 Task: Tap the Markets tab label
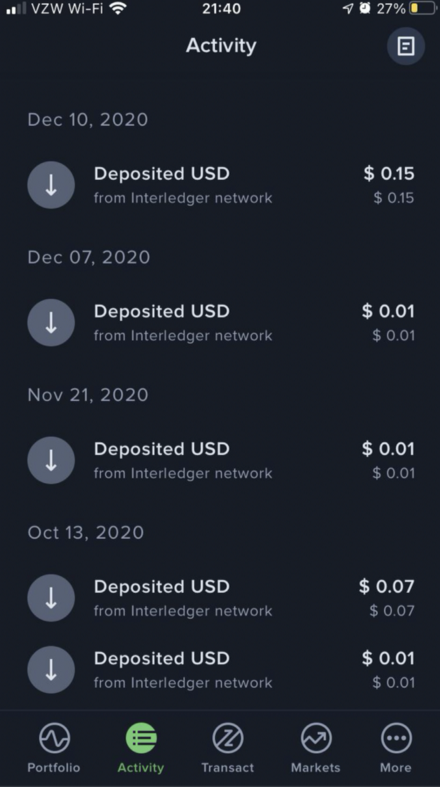pos(316,767)
